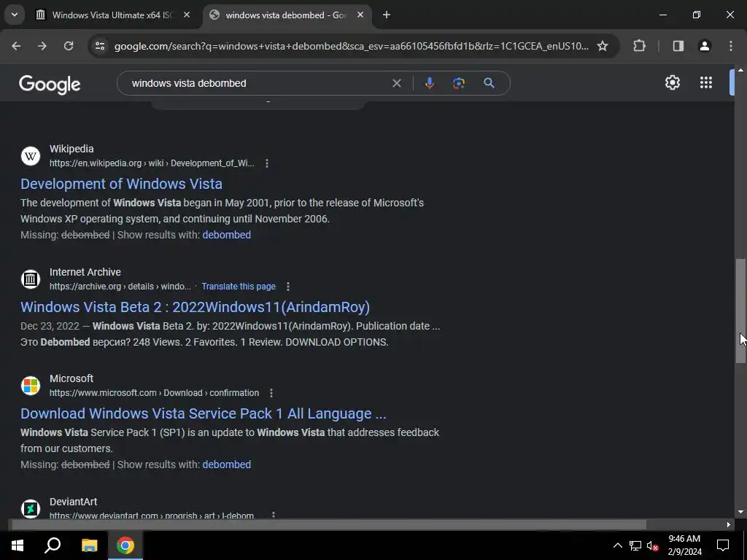Open the Google apps grid
The image size is (747, 560).
(706, 82)
